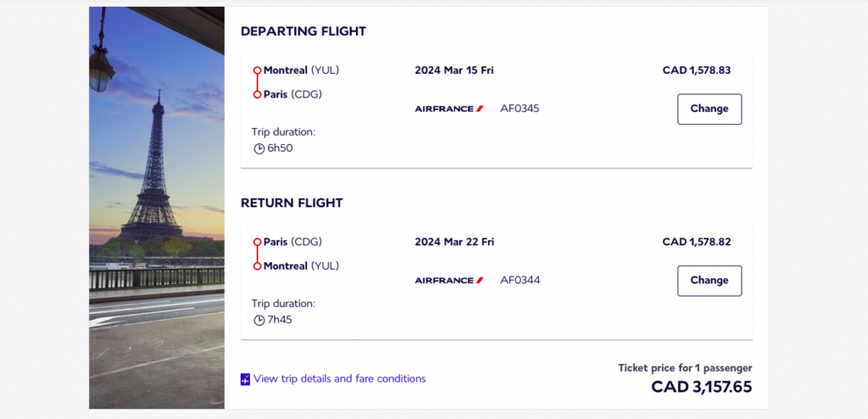Click the clock icon beside 6h50 duration
The width and height of the screenshot is (868, 419).
[259, 148]
